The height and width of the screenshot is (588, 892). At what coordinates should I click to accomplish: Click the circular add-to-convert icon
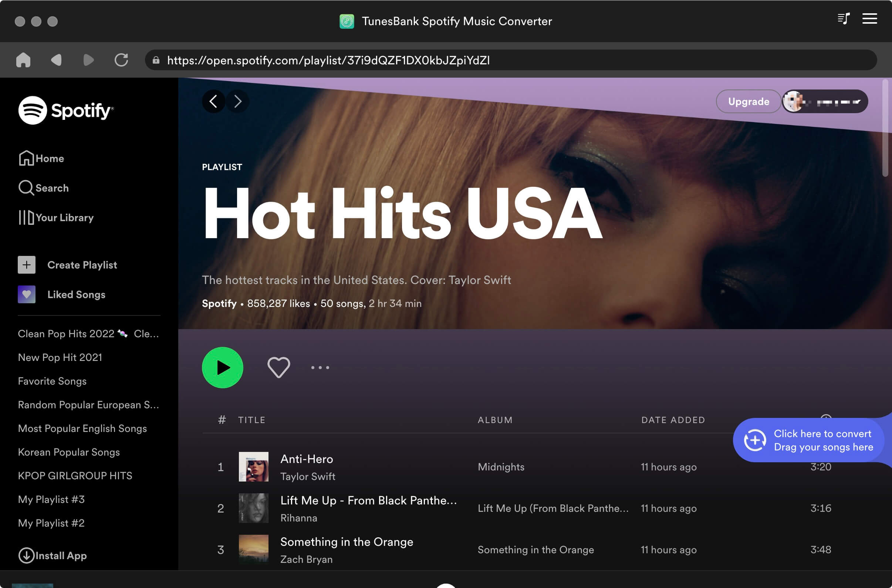(x=755, y=440)
